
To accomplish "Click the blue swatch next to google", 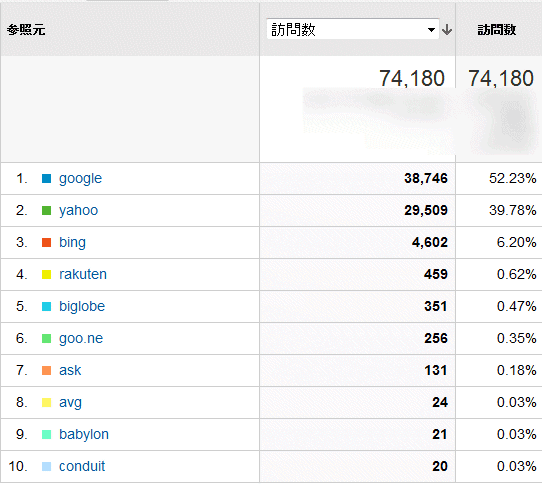I will point(46,178).
